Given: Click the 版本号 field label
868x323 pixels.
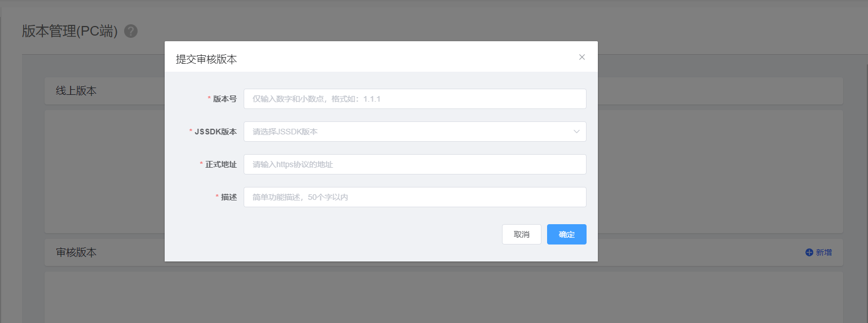Looking at the screenshot, I should pyautogui.click(x=224, y=99).
